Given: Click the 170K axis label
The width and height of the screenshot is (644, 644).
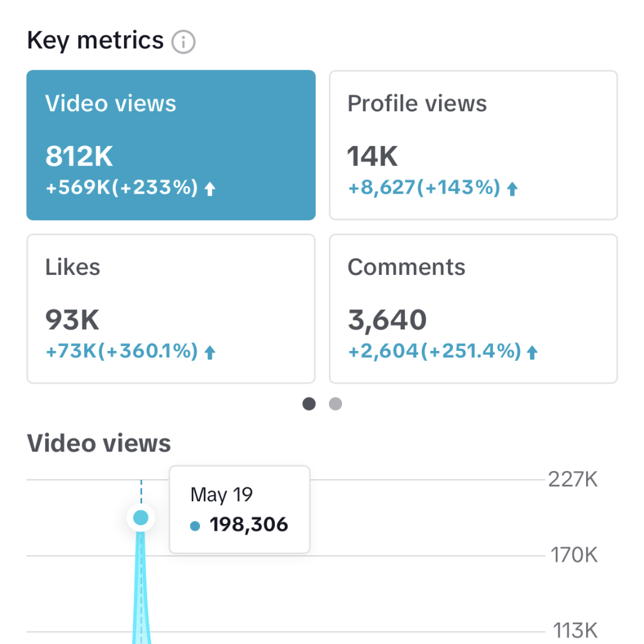Looking at the screenshot, I should (x=573, y=556).
